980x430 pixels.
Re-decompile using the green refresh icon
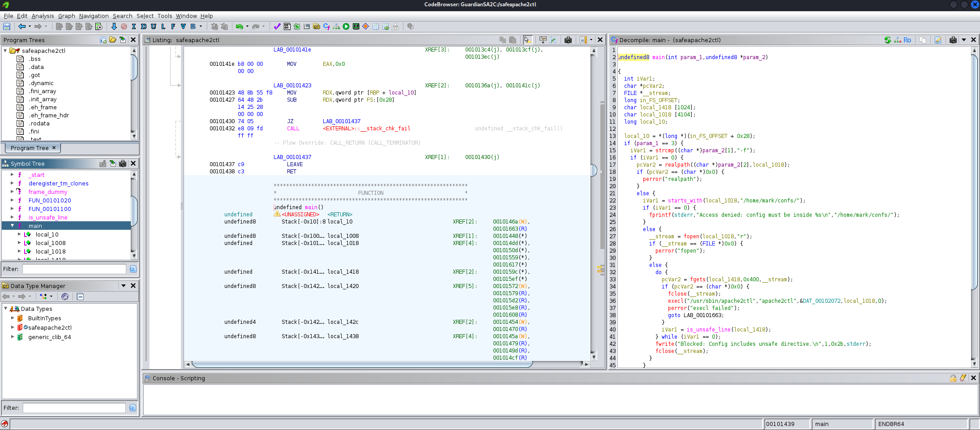[x=887, y=40]
